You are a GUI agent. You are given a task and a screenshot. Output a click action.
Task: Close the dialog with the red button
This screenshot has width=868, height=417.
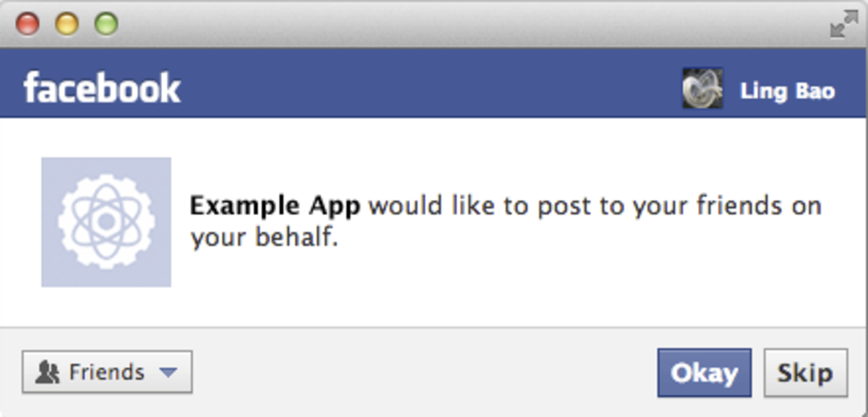coord(27,24)
